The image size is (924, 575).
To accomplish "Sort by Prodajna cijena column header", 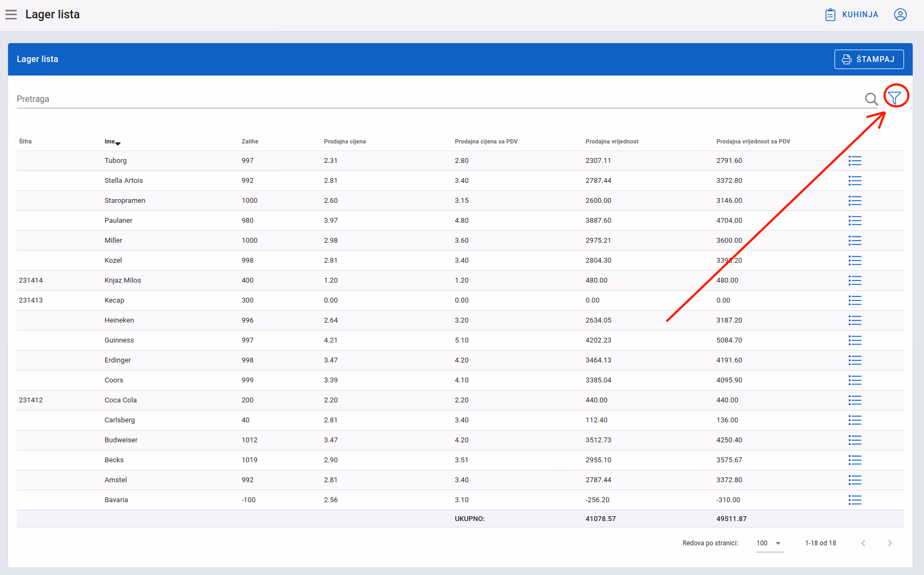I will tap(344, 141).
